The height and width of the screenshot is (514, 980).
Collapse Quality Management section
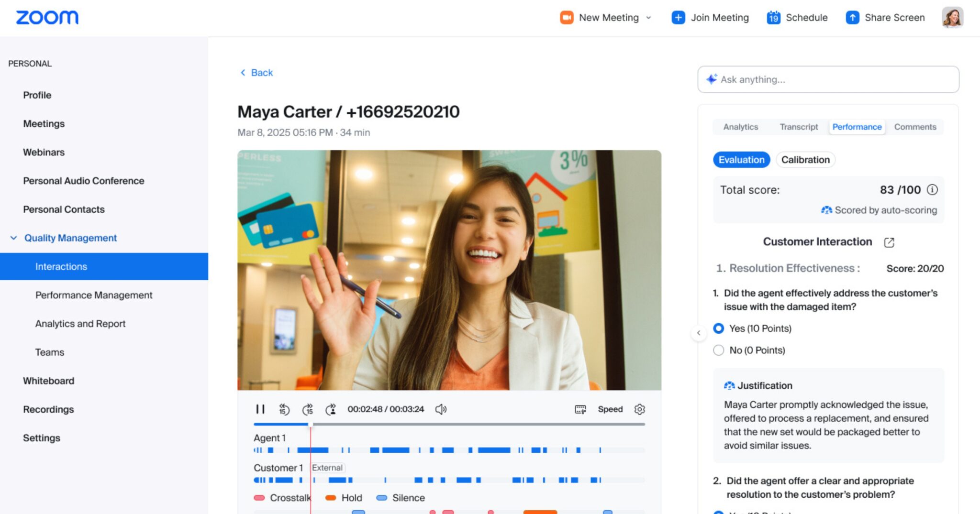point(14,238)
